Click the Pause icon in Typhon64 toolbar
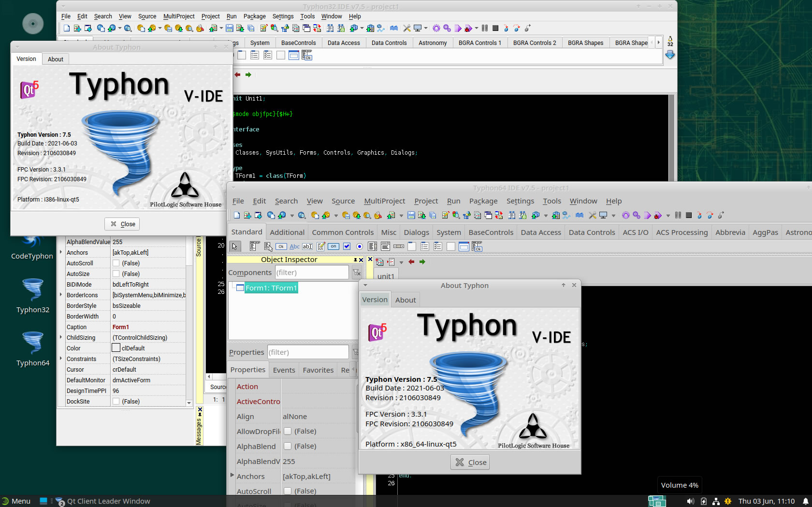 click(678, 216)
